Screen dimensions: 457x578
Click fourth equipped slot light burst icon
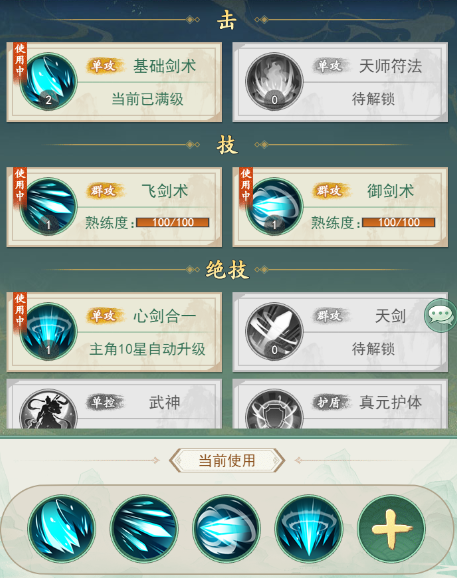click(x=309, y=529)
